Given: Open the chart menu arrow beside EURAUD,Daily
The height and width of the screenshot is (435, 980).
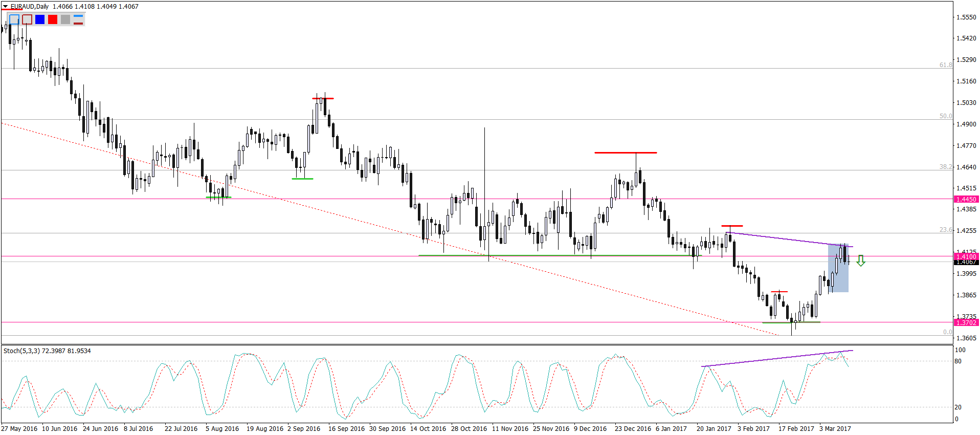Looking at the screenshot, I should pos(5,7).
